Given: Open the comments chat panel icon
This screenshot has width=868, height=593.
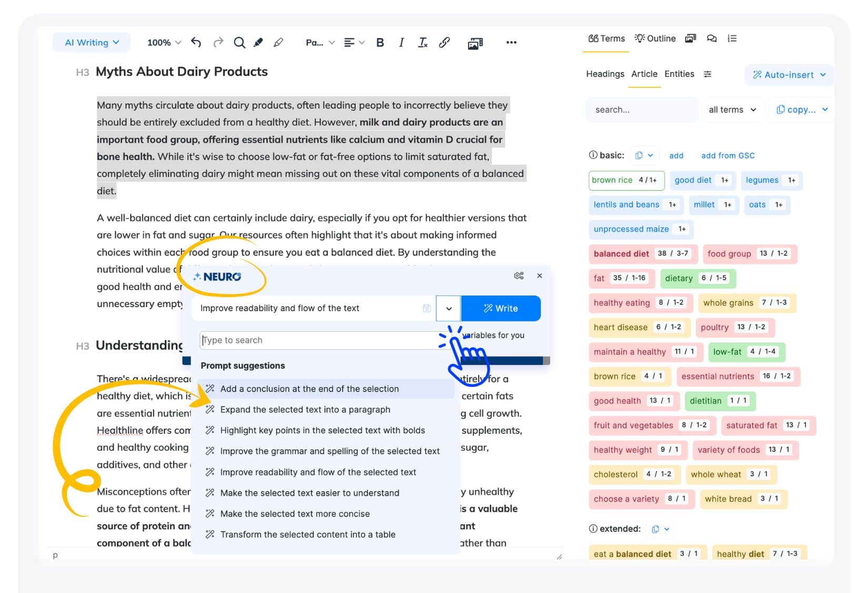Looking at the screenshot, I should point(711,38).
